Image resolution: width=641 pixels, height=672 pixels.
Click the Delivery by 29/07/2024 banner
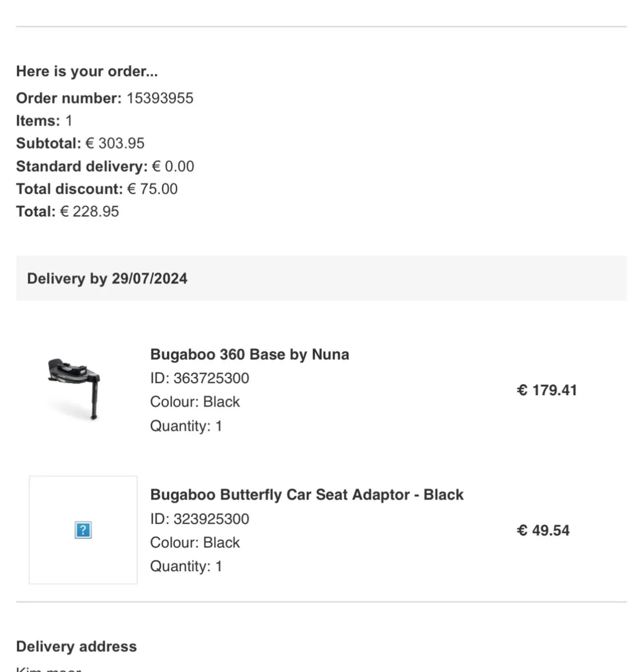(321, 278)
